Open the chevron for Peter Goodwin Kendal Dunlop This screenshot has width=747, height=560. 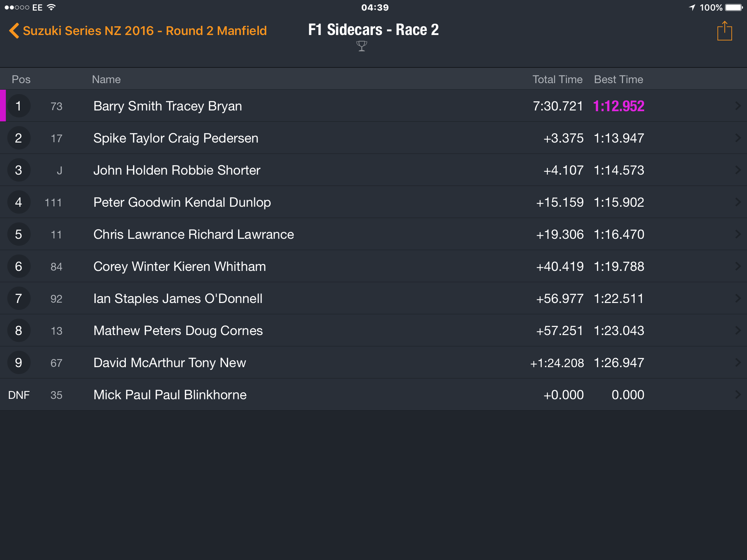tap(738, 202)
